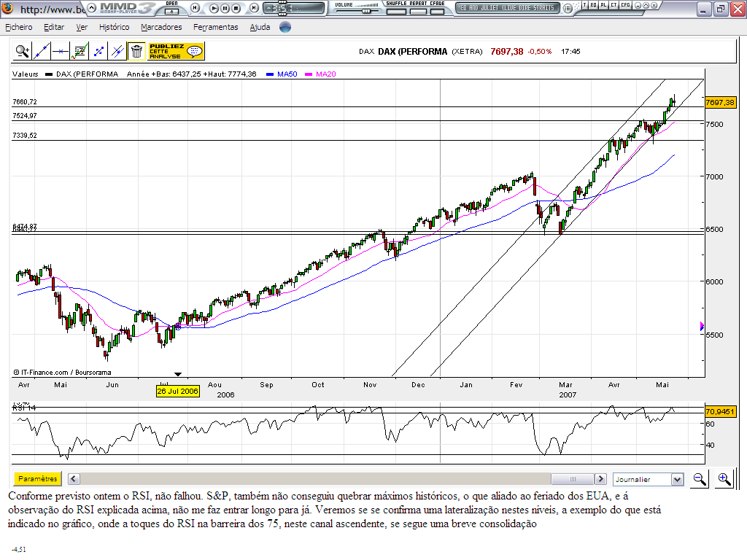Toggle Winamp PL playlist button

(x=603, y=5)
